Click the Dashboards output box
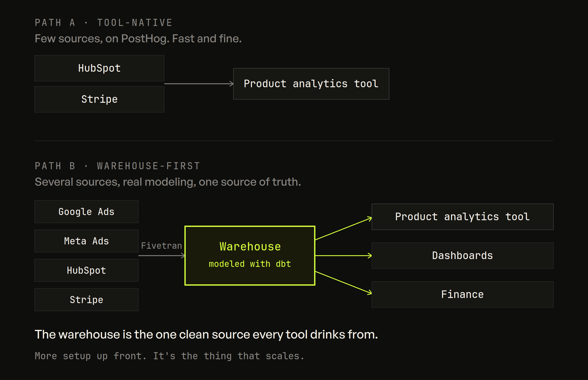The width and height of the screenshot is (588, 380). [x=463, y=255]
